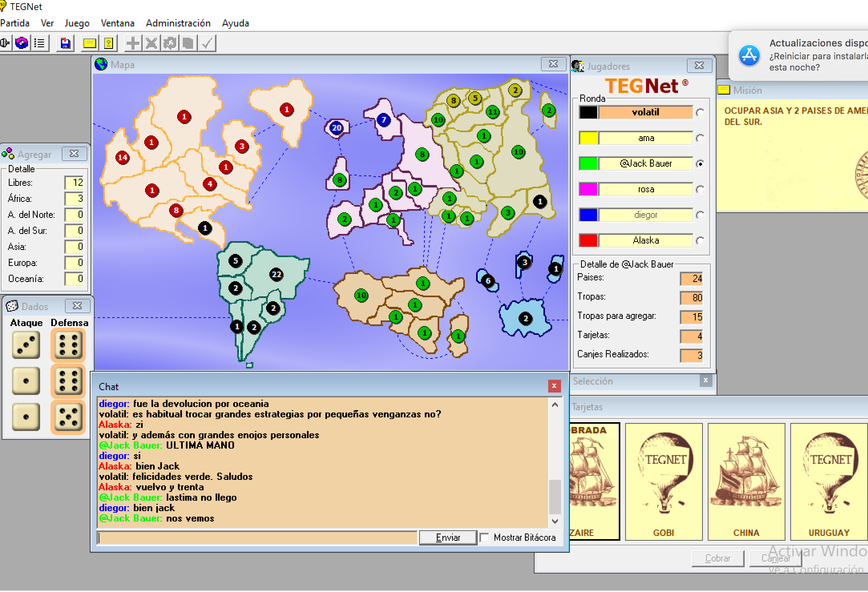
Task: Click the grey crossed swords attack icon
Action: pyautogui.click(x=151, y=43)
